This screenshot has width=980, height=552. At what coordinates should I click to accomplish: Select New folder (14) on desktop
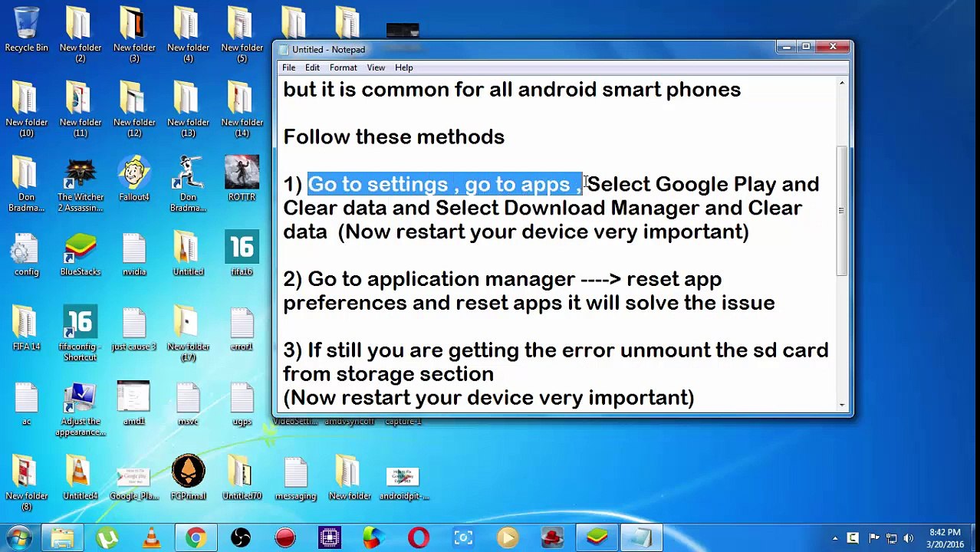pyautogui.click(x=242, y=110)
